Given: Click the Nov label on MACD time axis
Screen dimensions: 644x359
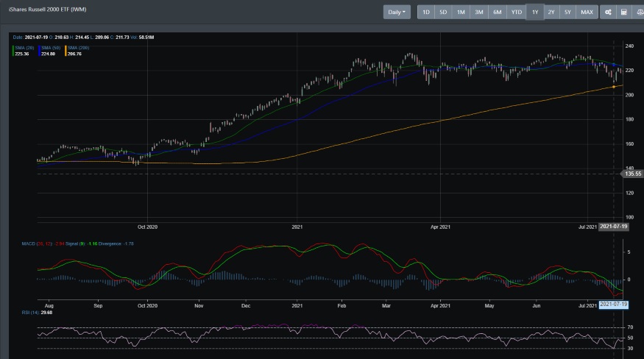Looking at the screenshot, I should point(199,305).
